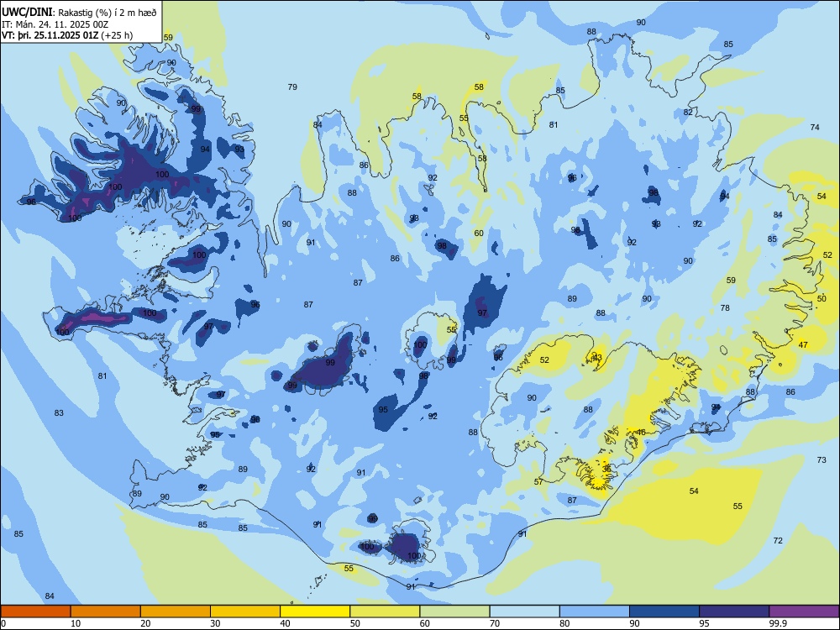Screen dimensions: 840x630
Task: Click the 40–50 bright yellow legend swatch
Action: (315, 612)
